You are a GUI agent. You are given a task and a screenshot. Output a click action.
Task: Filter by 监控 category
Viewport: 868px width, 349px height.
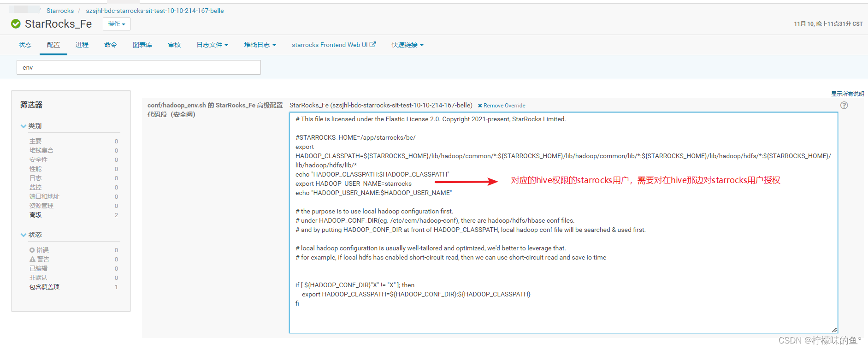click(35, 187)
